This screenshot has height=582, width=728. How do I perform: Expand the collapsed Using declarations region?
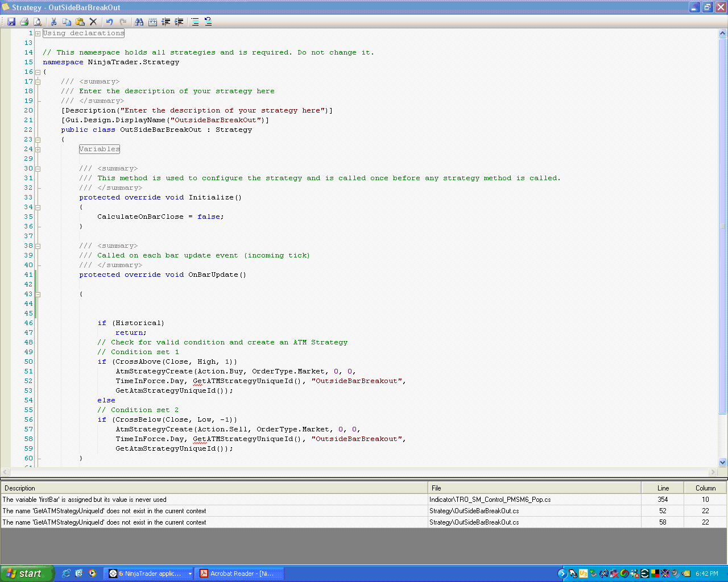pos(38,34)
